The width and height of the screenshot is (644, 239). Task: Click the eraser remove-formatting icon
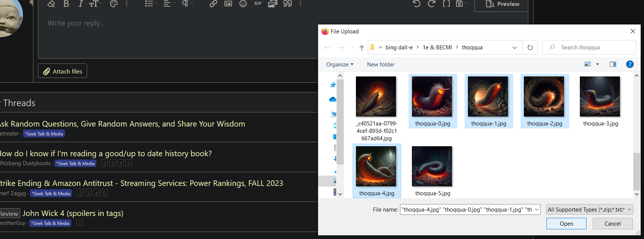52,4
